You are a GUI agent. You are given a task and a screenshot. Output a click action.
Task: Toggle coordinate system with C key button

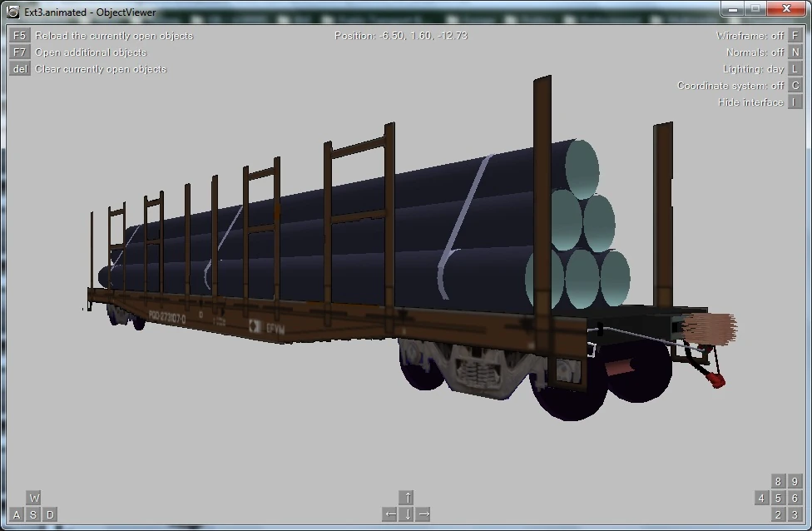pyautogui.click(x=795, y=86)
